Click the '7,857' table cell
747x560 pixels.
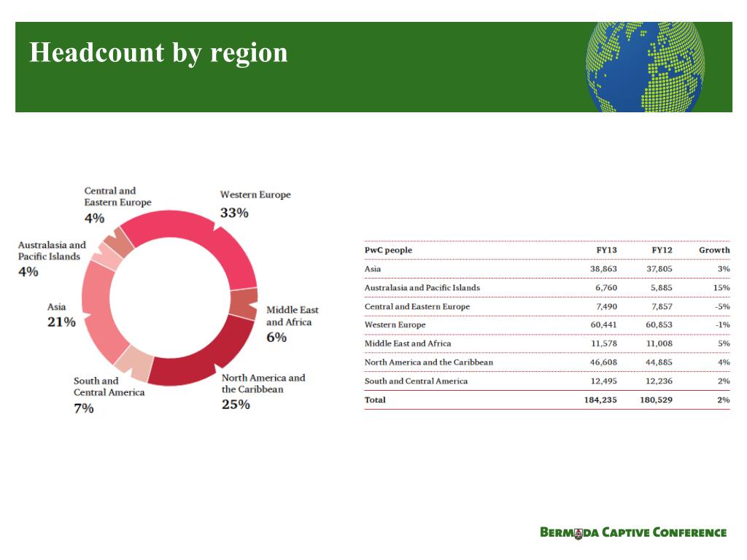point(662,307)
